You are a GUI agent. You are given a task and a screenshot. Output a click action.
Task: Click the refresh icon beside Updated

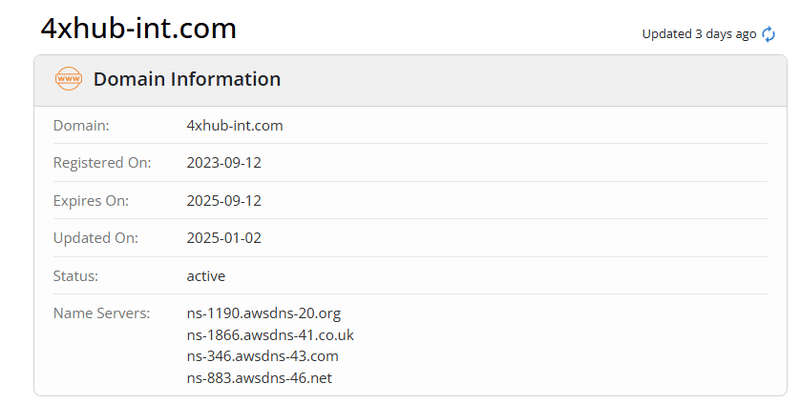(769, 34)
